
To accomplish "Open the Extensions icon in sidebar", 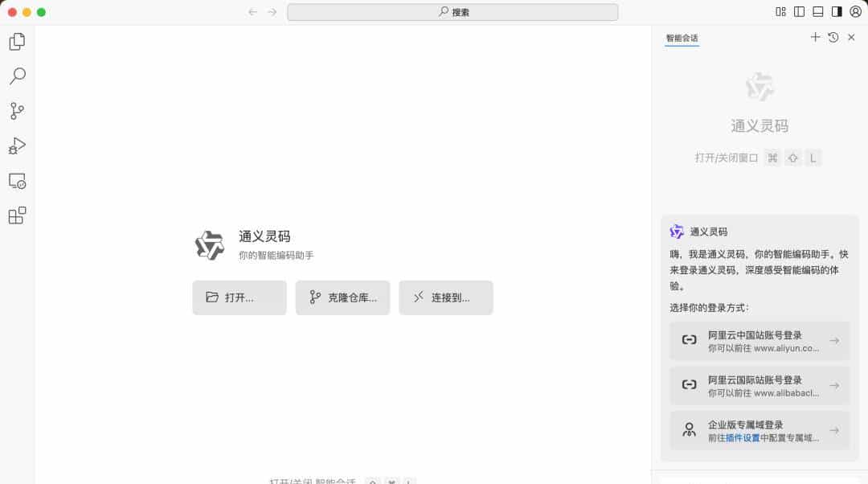I will pyautogui.click(x=17, y=215).
